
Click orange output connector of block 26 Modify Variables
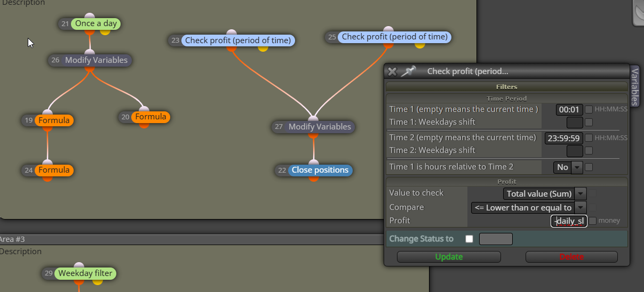[x=90, y=69]
